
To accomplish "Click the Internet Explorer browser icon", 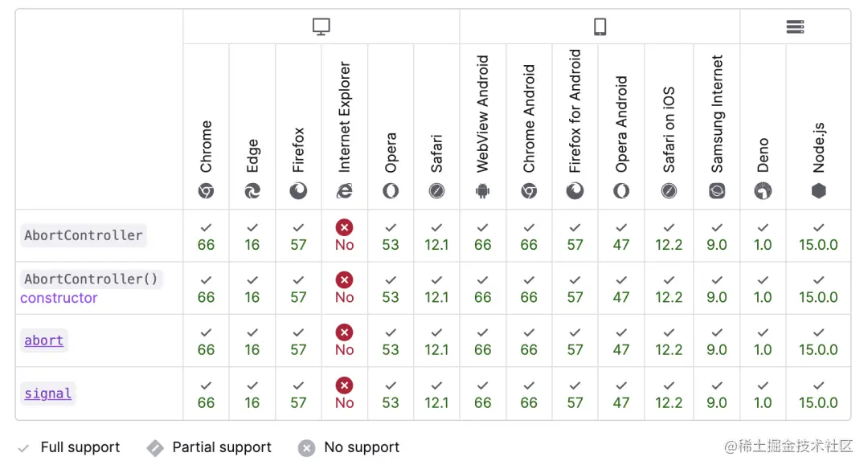I will (x=345, y=191).
